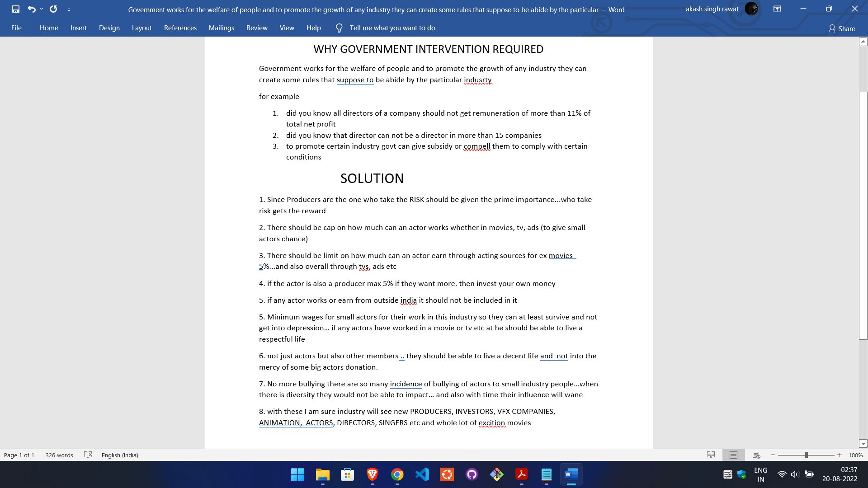Click the zoom out minus button
This screenshot has width=868, height=488.
coord(773,455)
